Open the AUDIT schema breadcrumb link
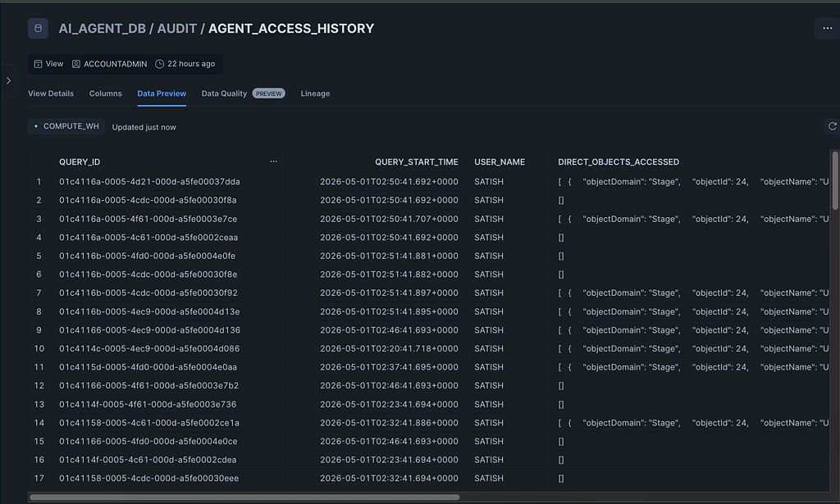Viewport: 840px width, 504px height. [x=177, y=29]
